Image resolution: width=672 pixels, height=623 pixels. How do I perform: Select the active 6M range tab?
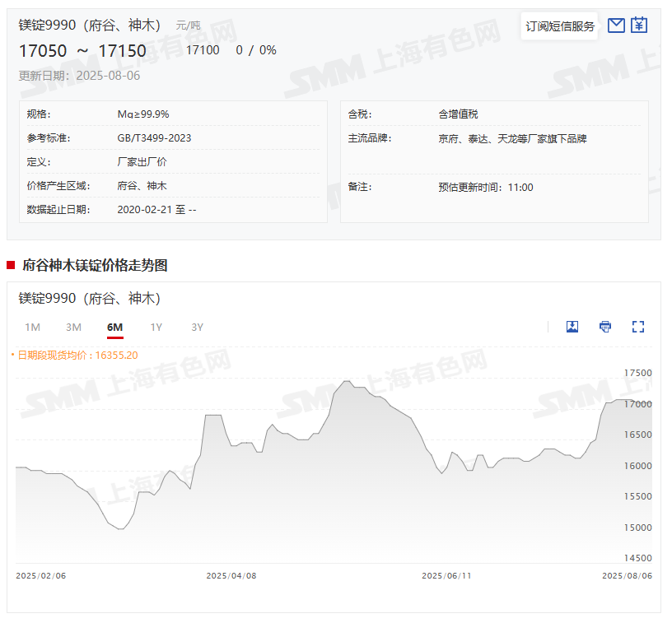(x=114, y=328)
